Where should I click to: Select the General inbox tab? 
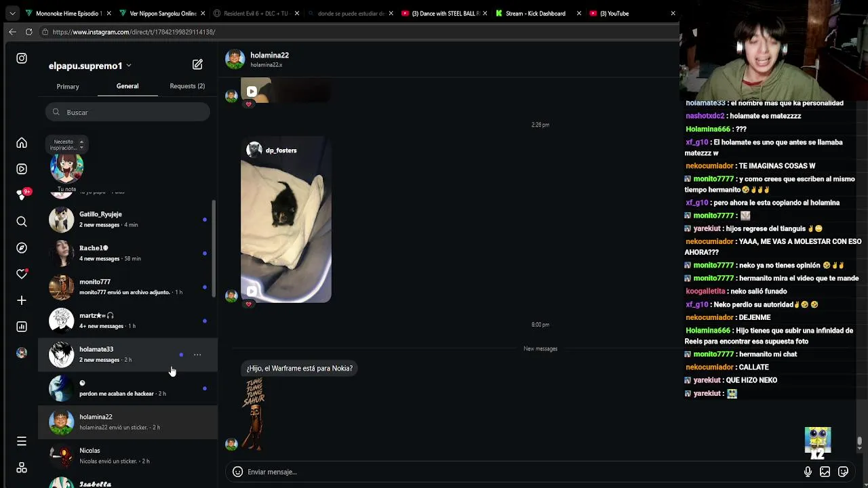coord(127,86)
